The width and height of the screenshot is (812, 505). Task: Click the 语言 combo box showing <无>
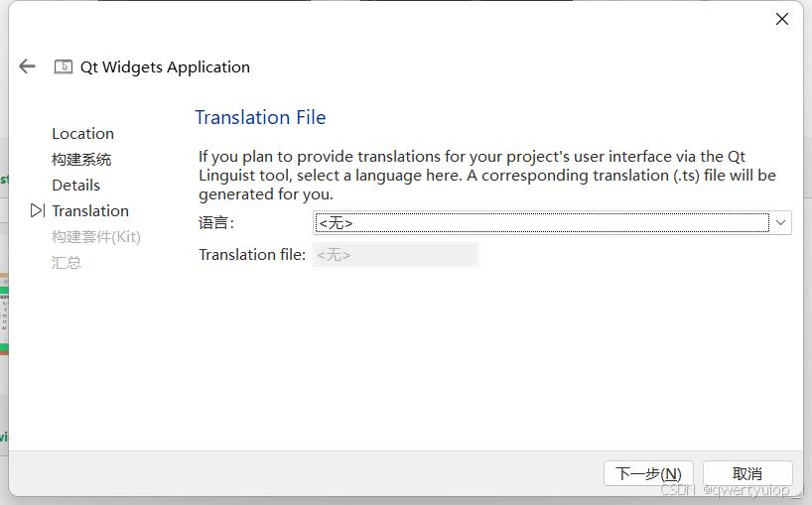pos(552,223)
